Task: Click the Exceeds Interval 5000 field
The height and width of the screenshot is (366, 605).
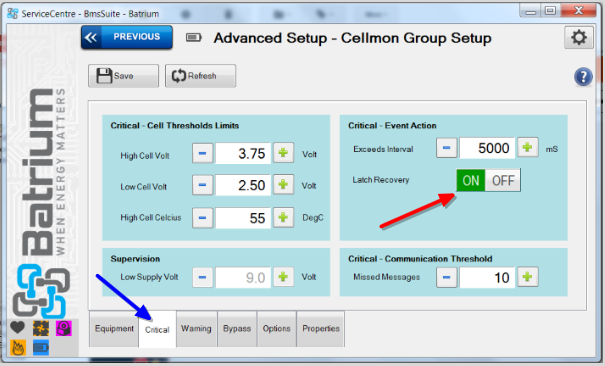Action: pyautogui.click(x=487, y=148)
